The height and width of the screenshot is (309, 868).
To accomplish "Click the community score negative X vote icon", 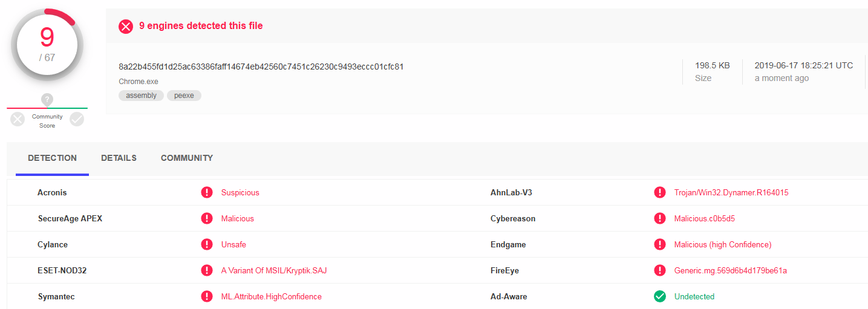I will pos(18,120).
